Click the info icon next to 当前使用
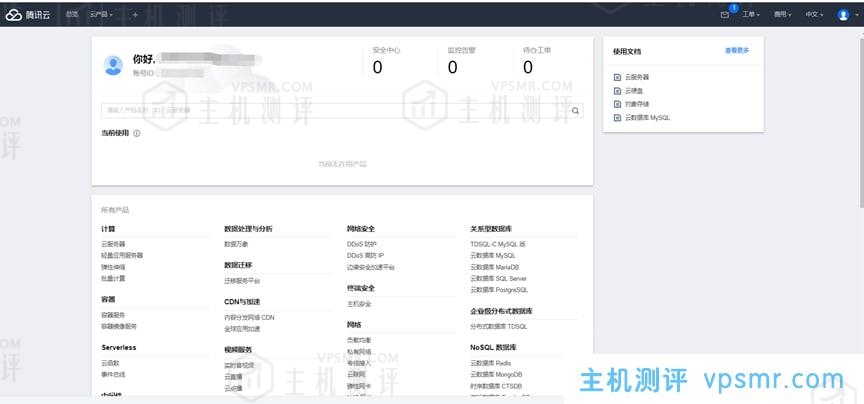The height and width of the screenshot is (404, 864). tap(137, 133)
